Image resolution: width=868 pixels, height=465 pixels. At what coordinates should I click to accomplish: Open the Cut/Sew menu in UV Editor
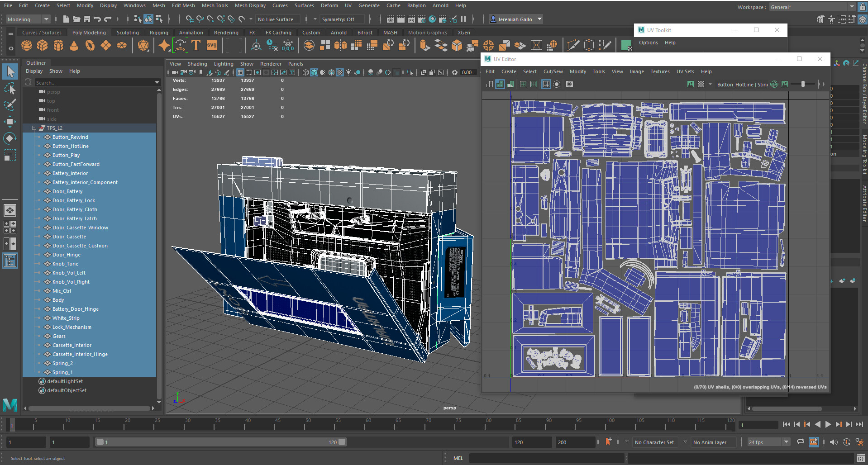click(553, 72)
